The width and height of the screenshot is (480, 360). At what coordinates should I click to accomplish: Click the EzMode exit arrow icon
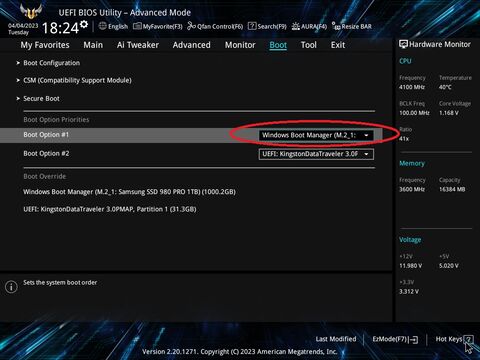point(413,340)
